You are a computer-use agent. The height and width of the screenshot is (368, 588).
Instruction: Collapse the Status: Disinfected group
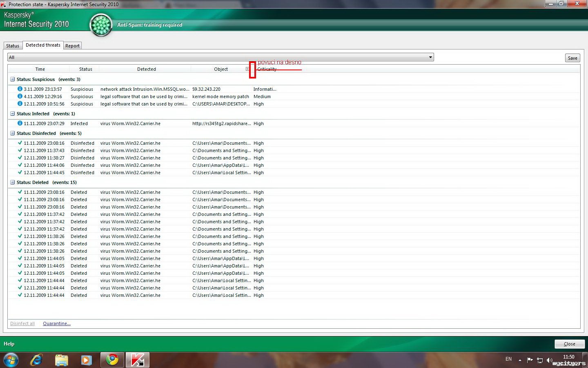12,133
